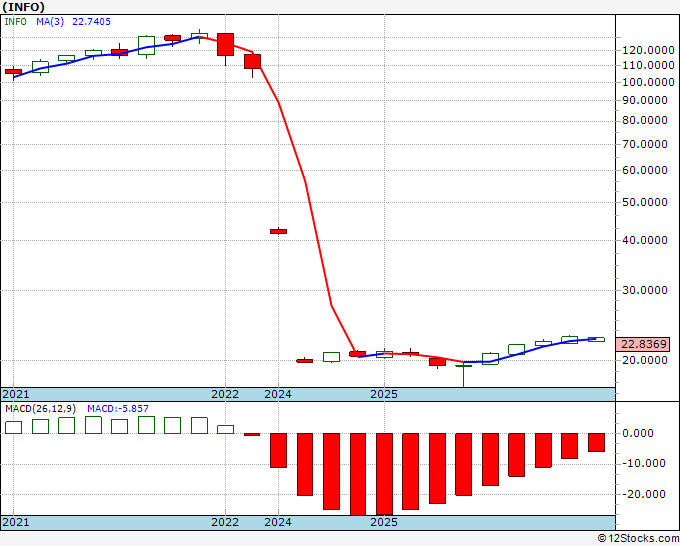Click the -20.000 MACD axis label
Screen dimensions: 680x546
pyautogui.click(x=644, y=494)
